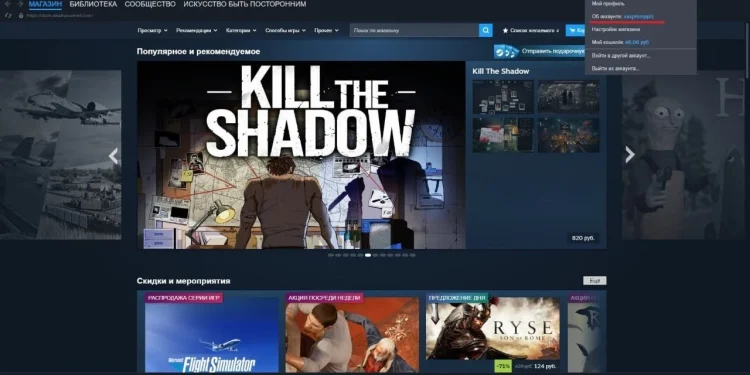Open the jet fighter game card on the left
The image size is (750, 375).
tap(60, 155)
